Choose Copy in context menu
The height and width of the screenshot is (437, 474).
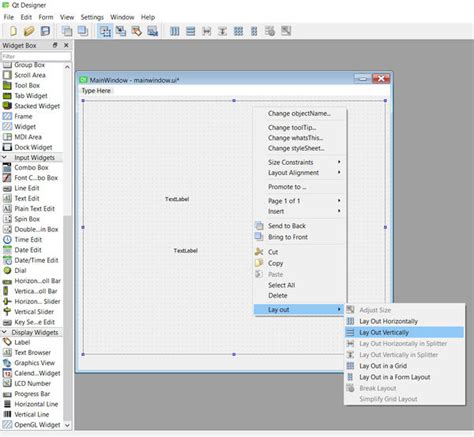coord(299,263)
